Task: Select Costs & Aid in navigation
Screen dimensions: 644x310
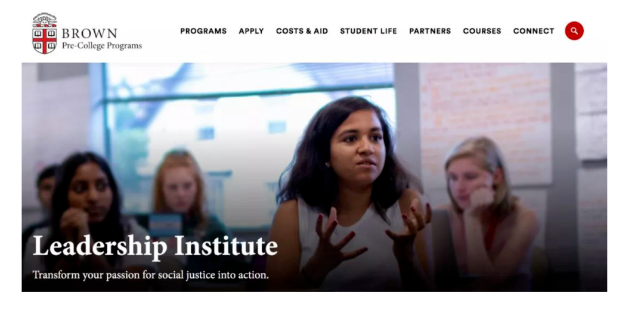Action: tap(302, 31)
